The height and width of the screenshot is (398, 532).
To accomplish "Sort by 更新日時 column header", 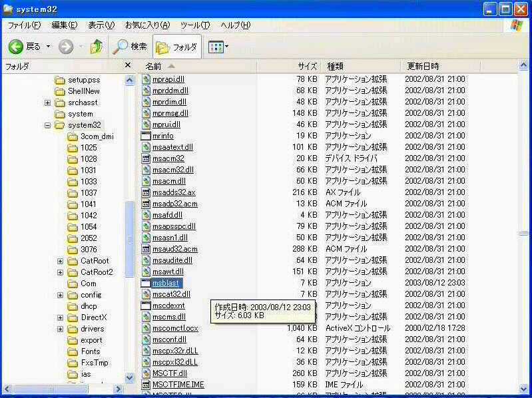I will [440, 67].
